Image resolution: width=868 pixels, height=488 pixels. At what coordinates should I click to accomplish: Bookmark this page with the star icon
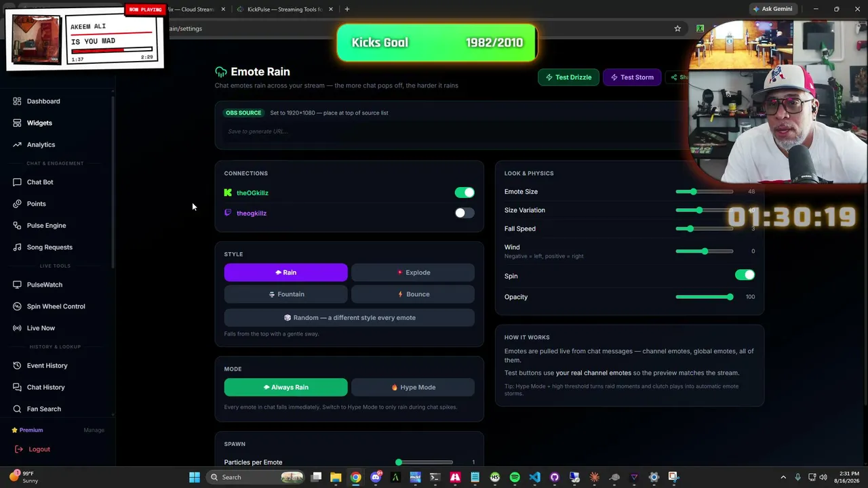pos(677,28)
